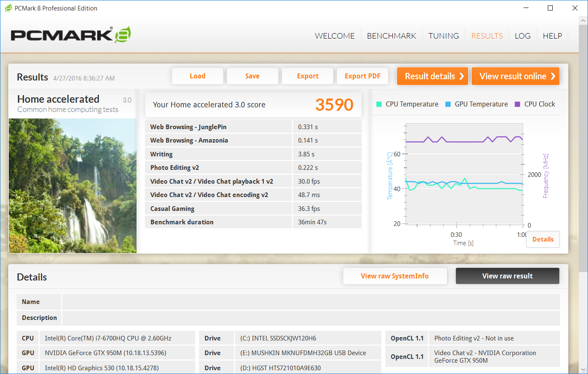Click View result online button
588x374 pixels.
pos(516,76)
